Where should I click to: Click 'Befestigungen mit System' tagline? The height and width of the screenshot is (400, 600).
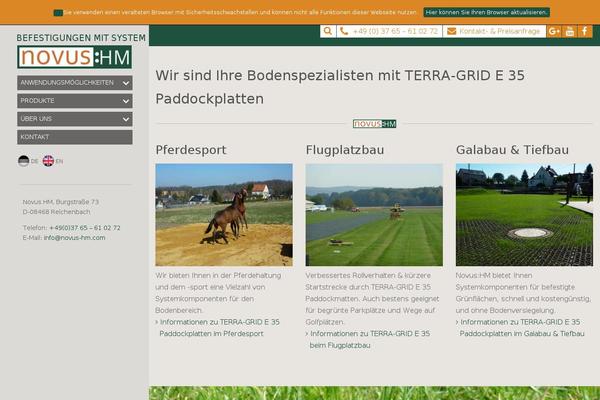81,38
